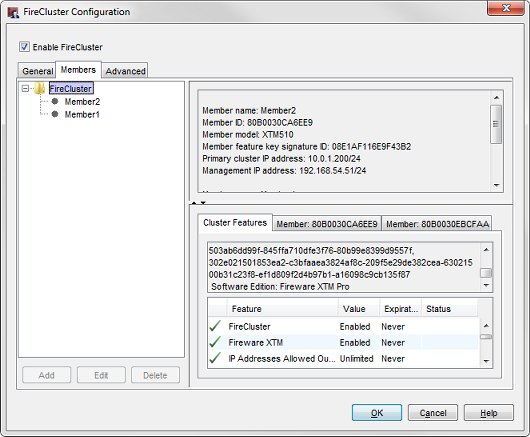Sort by the Value column header
The height and width of the screenshot is (437, 530).
click(x=359, y=309)
